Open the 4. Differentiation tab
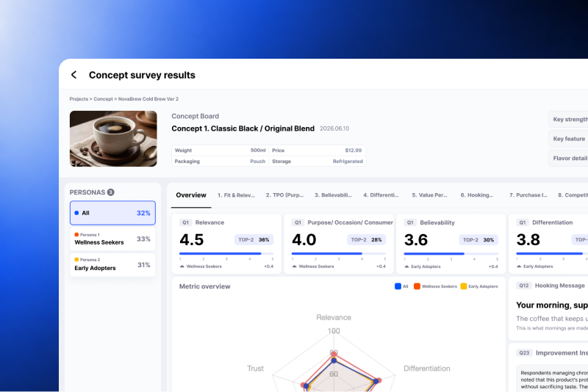The height and width of the screenshot is (392, 588). pyautogui.click(x=381, y=195)
